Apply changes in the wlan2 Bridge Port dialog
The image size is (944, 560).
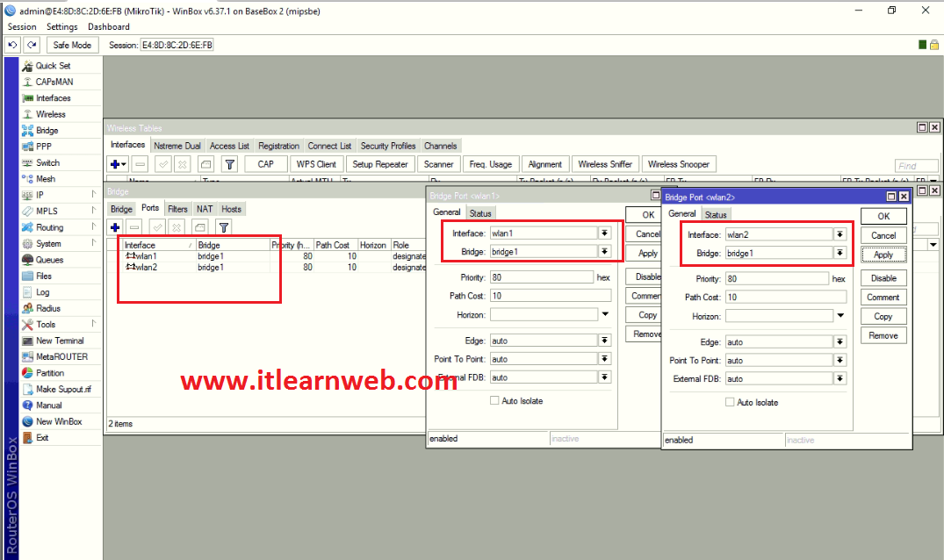(x=883, y=254)
